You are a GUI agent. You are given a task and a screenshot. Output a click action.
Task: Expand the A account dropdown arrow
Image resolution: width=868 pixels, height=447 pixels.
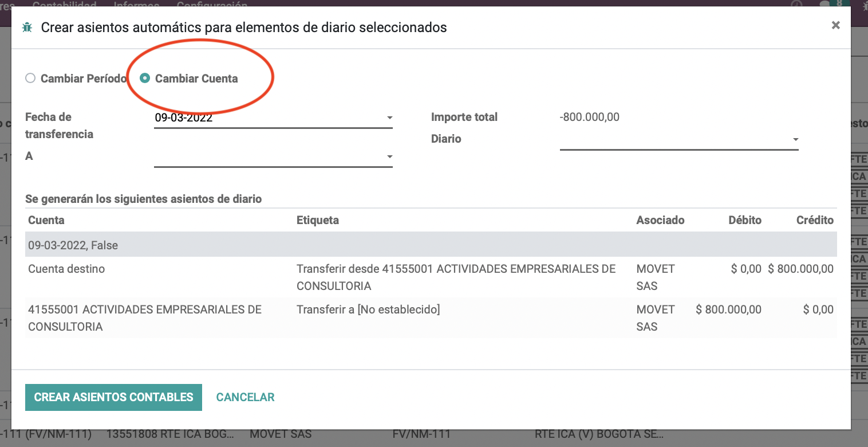click(389, 156)
